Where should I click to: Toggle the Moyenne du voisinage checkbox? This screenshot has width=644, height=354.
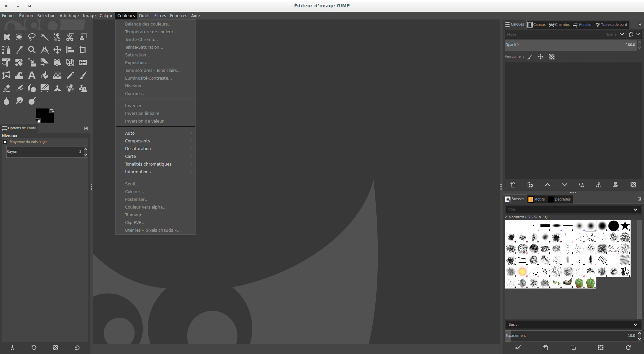tap(5, 142)
